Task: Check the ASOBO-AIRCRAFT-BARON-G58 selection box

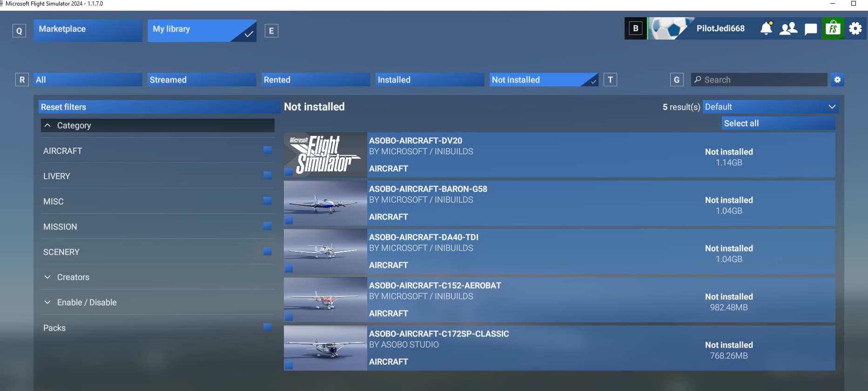Action: 289,220
